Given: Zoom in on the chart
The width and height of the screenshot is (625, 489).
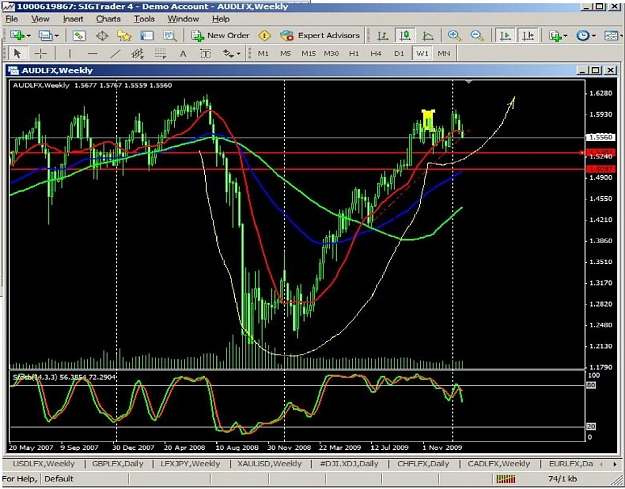Looking at the screenshot, I should pyautogui.click(x=454, y=35).
